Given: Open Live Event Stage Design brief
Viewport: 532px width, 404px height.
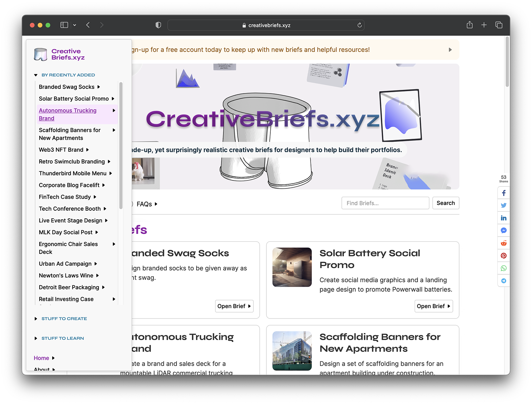Looking at the screenshot, I should point(73,221).
